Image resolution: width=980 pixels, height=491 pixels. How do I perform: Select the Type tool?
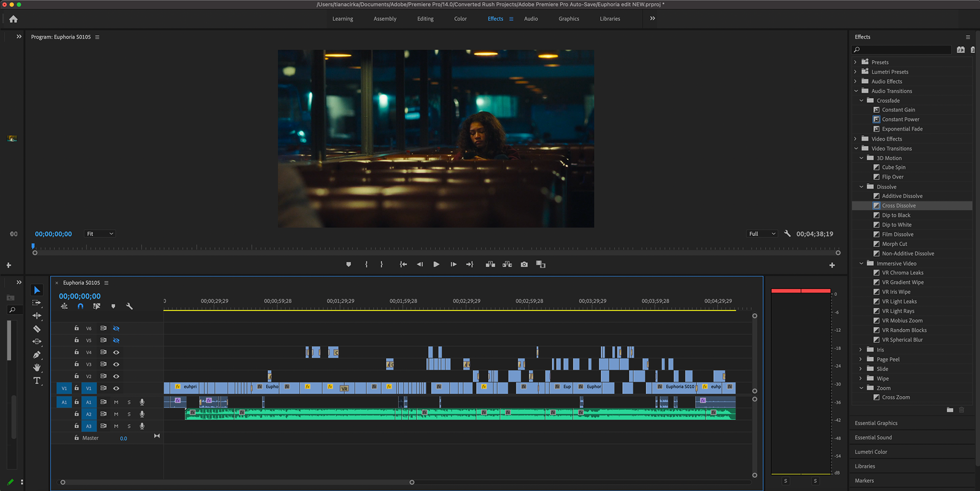click(x=37, y=381)
